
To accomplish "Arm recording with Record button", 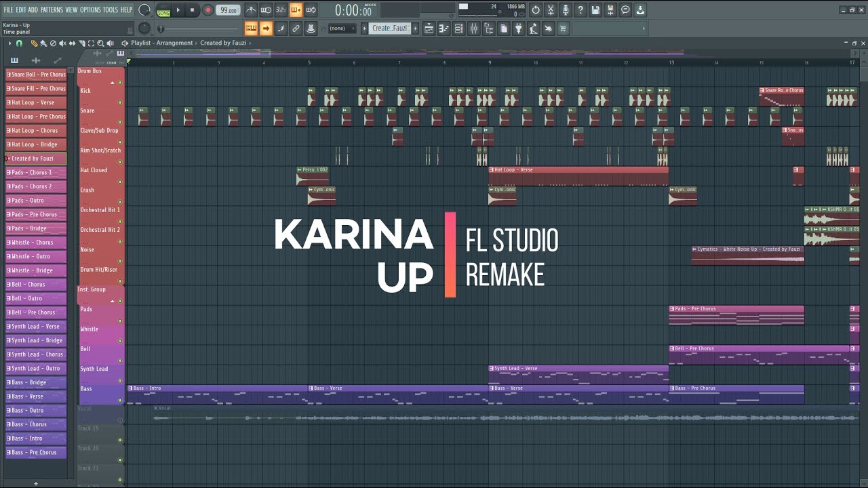I will 208,10.
